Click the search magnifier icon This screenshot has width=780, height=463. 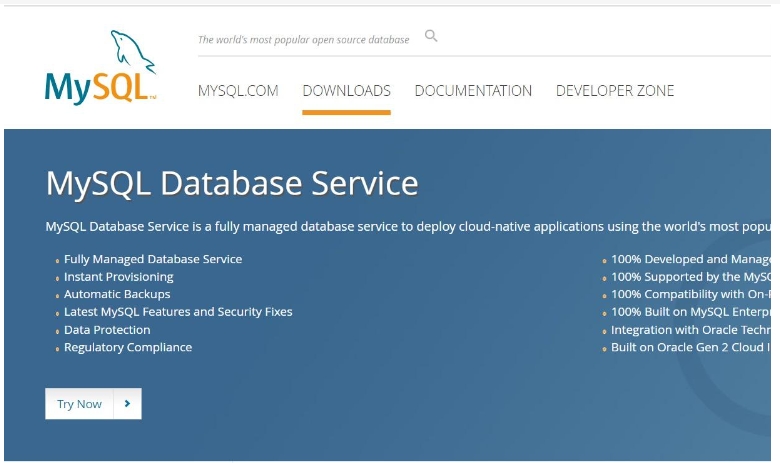pos(431,36)
